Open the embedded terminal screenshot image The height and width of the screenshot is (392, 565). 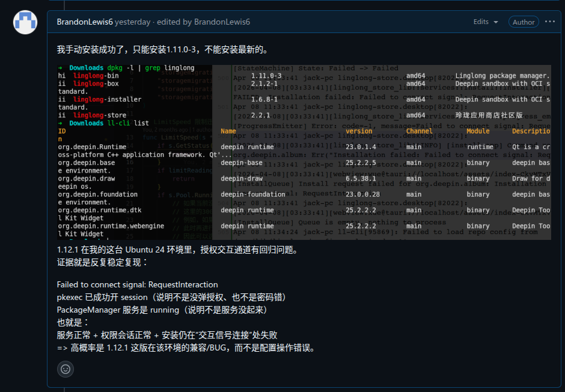pos(304,152)
